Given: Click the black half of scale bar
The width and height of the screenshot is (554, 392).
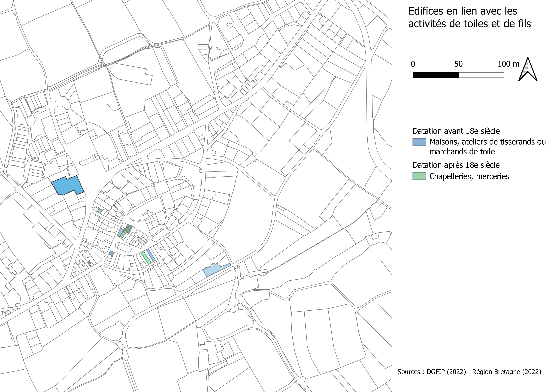Looking at the screenshot, I should click(x=436, y=75).
